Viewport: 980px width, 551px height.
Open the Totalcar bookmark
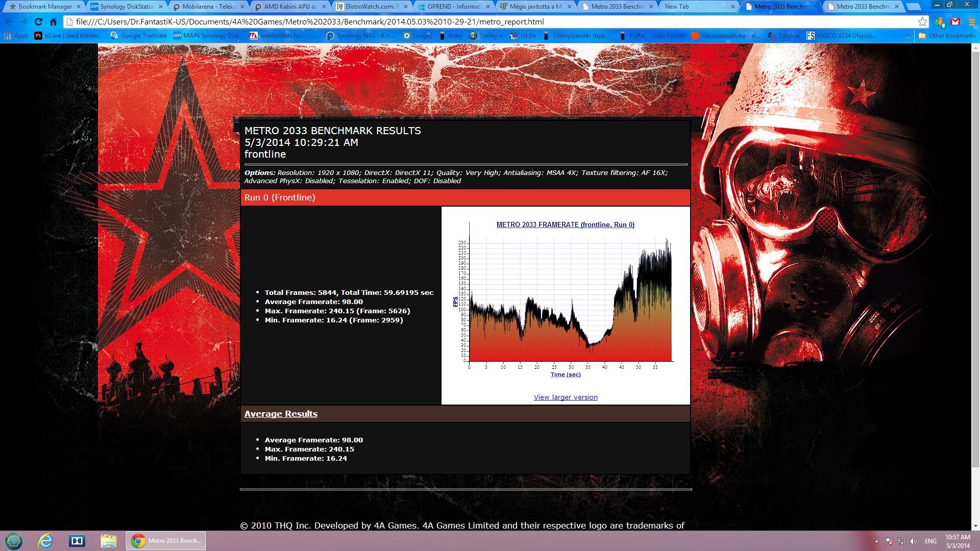click(784, 36)
